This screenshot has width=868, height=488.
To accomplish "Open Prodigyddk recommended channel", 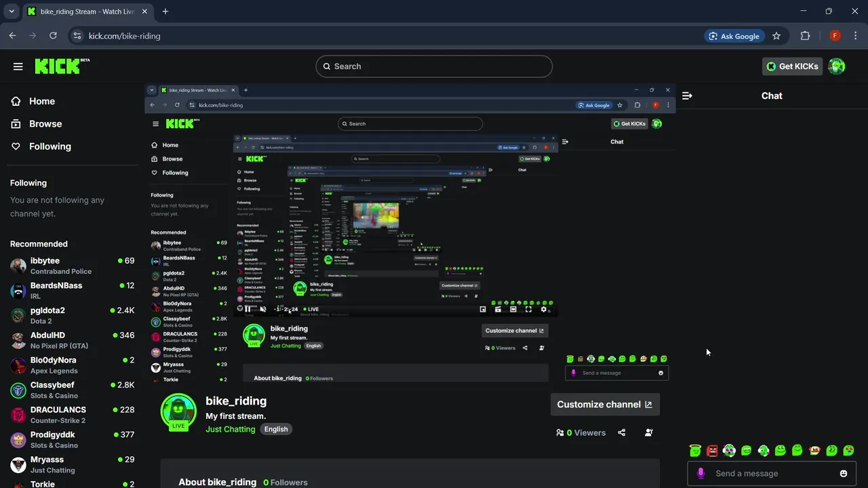I will pyautogui.click(x=72, y=440).
